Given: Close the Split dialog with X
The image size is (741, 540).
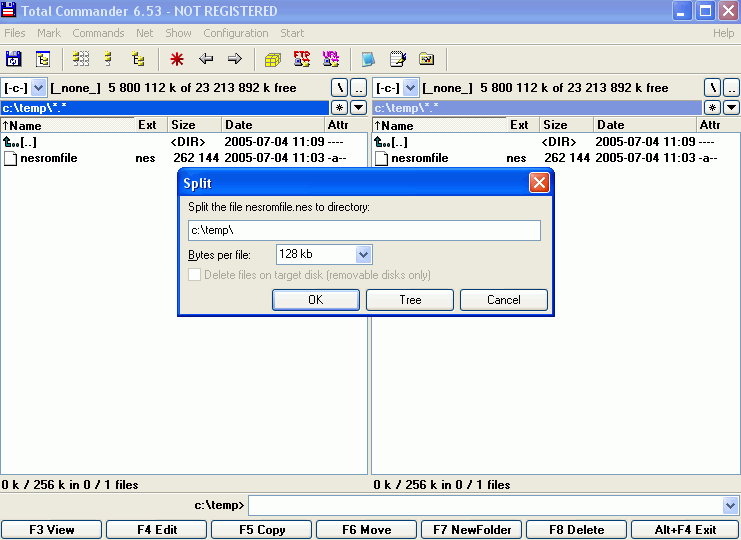Looking at the screenshot, I should (539, 183).
